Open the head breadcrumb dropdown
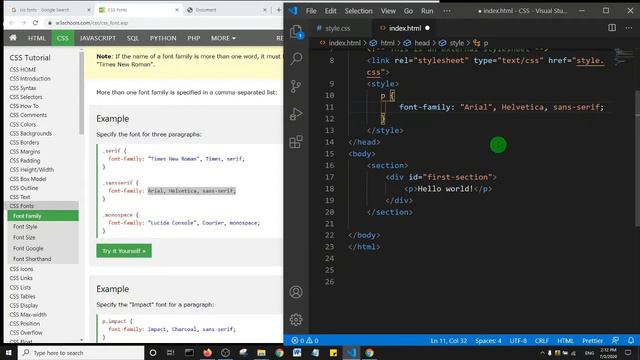Viewport: 640px width, 360px height. [417, 43]
